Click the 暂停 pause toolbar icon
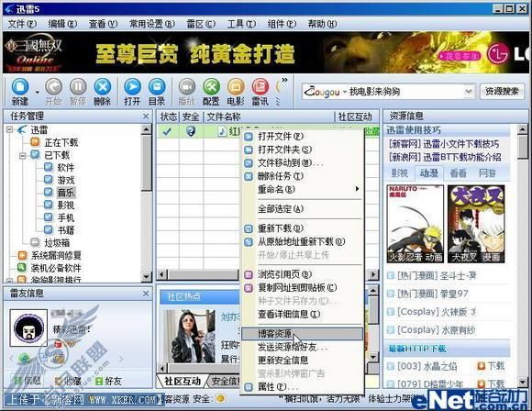The width and height of the screenshot is (532, 411). point(78,92)
